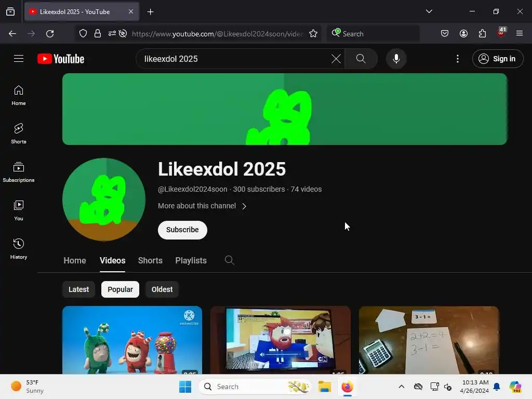Click the @Likeexdol2024soon channel handle

click(192, 189)
